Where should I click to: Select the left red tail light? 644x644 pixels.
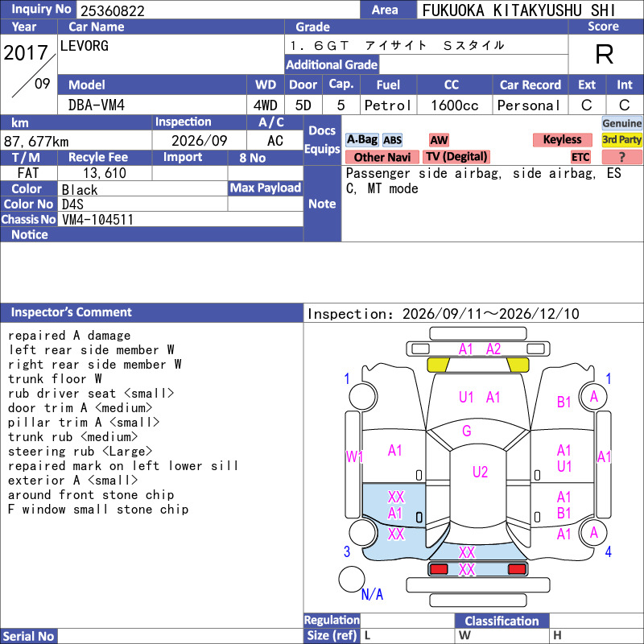[x=439, y=569]
